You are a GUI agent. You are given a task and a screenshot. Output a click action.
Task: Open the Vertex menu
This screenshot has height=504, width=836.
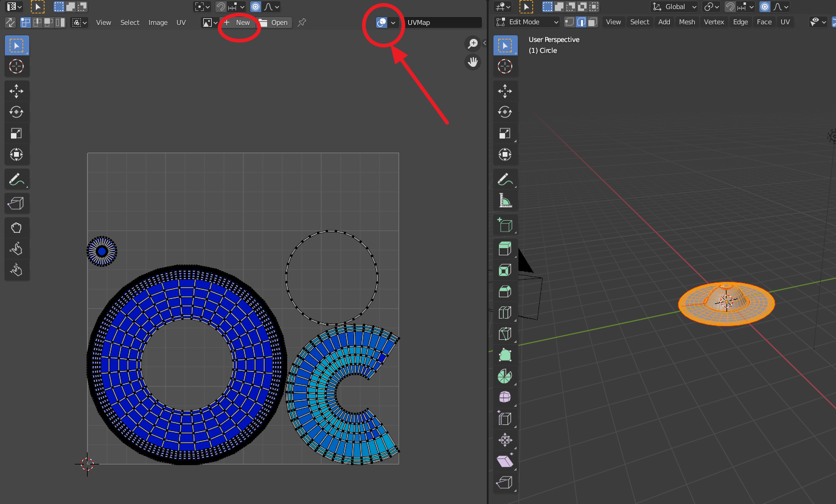point(714,22)
